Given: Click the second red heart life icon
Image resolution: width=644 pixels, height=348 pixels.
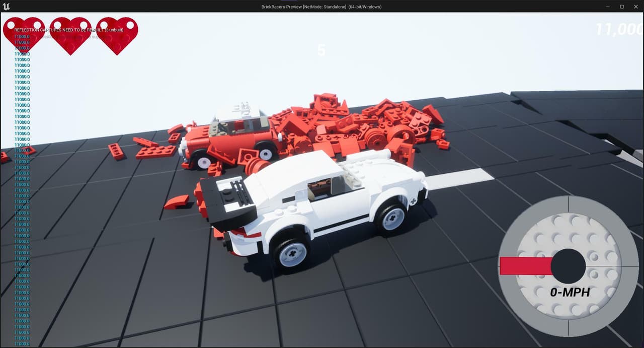Looking at the screenshot, I should 70,36.
